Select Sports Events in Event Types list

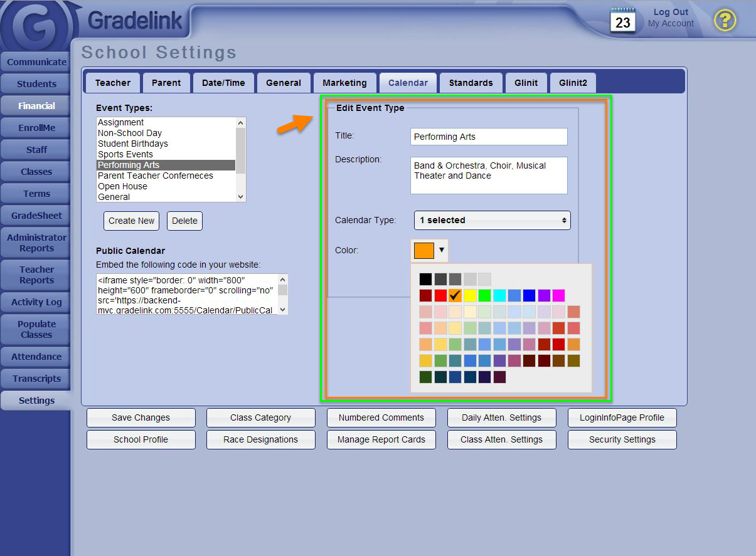125,154
